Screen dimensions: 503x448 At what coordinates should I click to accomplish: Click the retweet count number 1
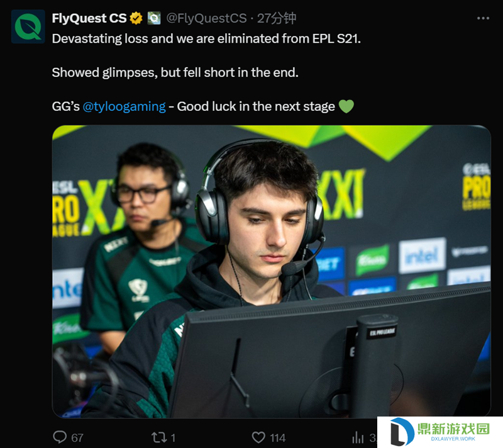click(x=173, y=438)
